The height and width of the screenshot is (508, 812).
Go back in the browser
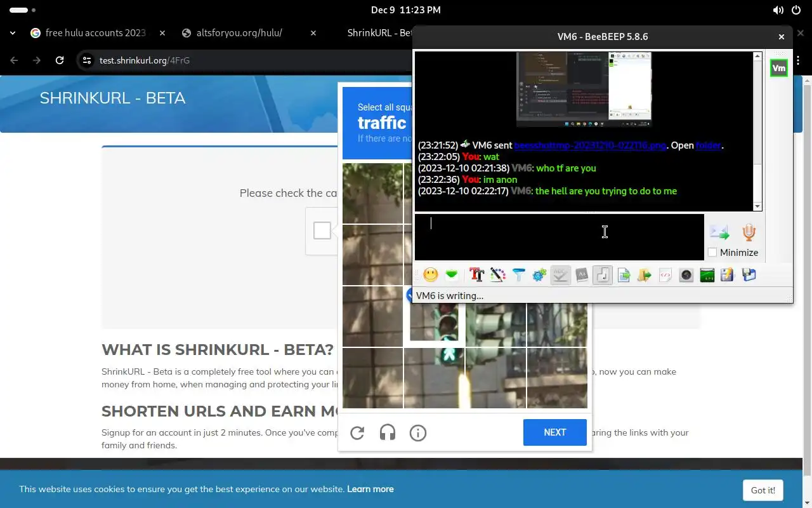tap(14, 60)
